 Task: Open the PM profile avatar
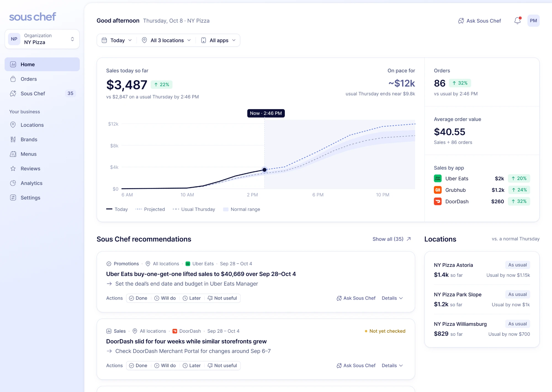(533, 21)
